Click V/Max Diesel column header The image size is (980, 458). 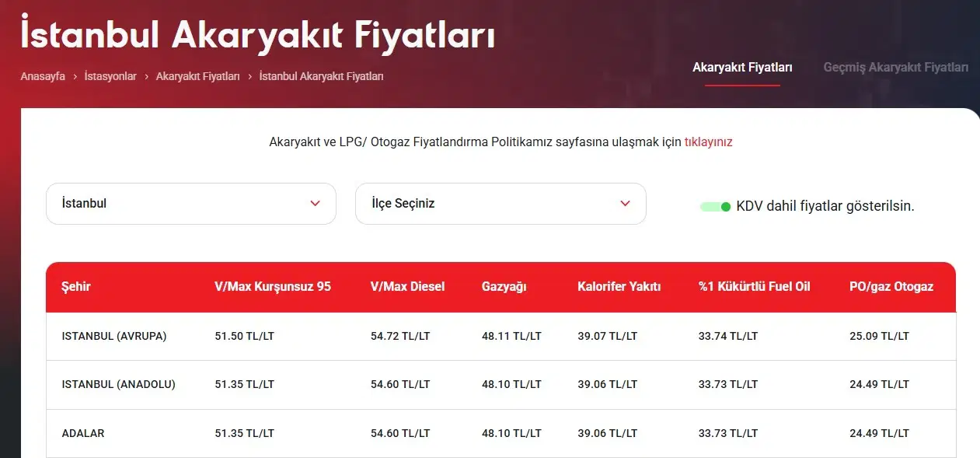coord(408,286)
